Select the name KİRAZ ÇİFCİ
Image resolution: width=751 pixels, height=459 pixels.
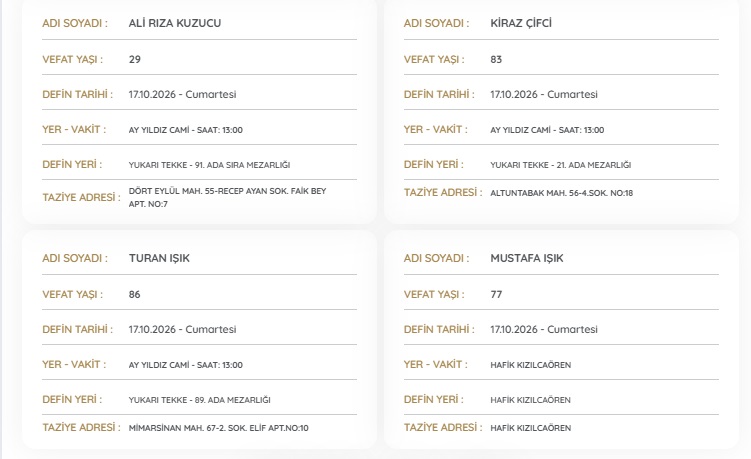[521, 23]
